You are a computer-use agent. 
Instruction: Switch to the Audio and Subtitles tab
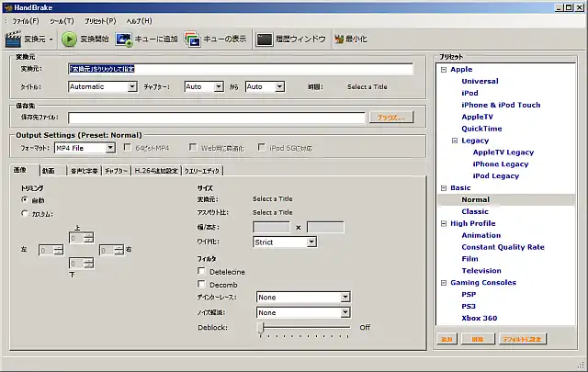tap(85, 171)
